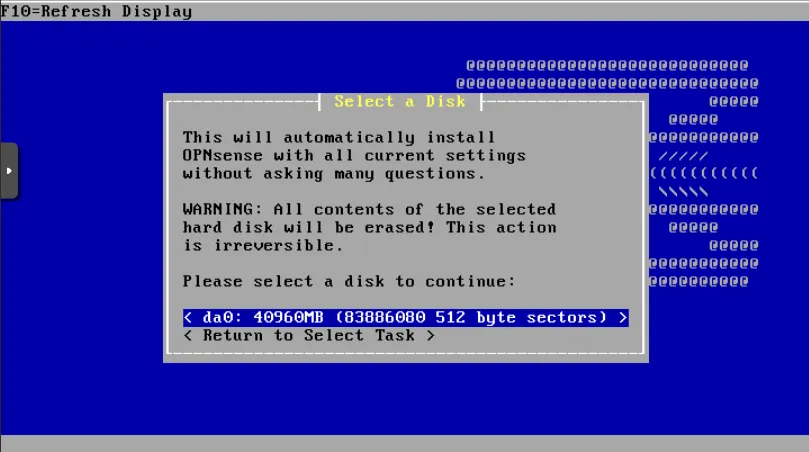Click left angle bracket before Return to Select

pos(188,335)
